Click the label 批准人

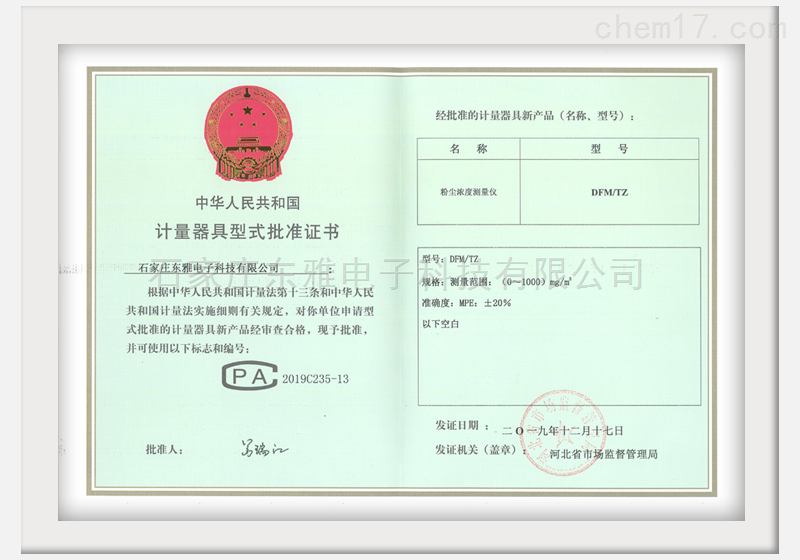[164, 449]
